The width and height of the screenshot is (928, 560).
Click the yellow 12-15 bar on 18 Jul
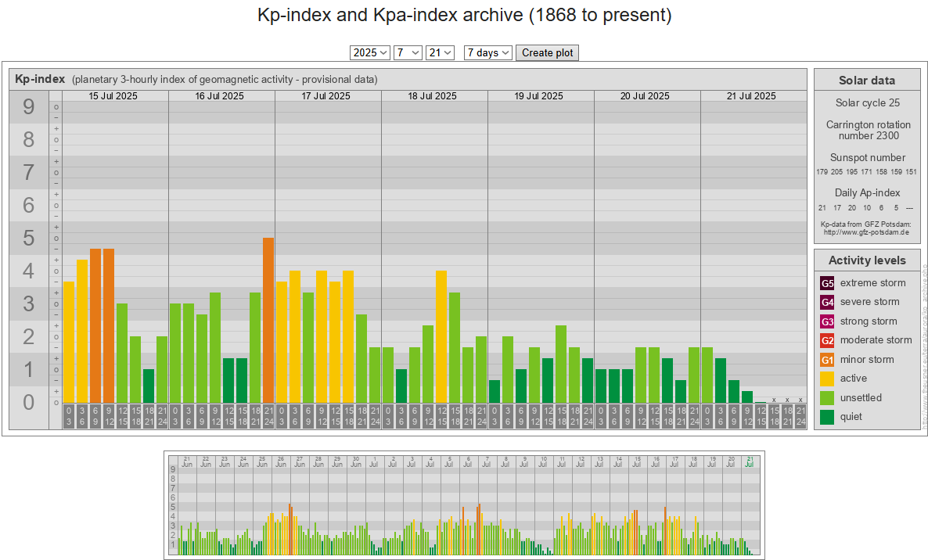pyautogui.click(x=441, y=336)
